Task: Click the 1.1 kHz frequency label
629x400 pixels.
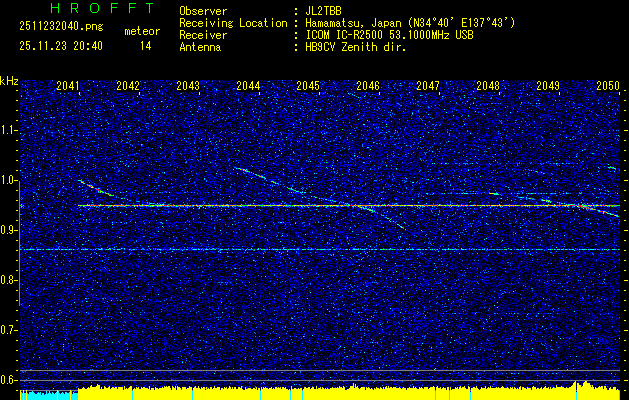Action: (x=9, y=130)
